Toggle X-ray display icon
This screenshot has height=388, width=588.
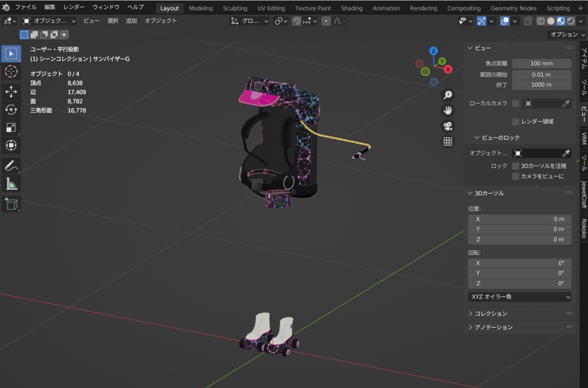[x=528, y=21]
